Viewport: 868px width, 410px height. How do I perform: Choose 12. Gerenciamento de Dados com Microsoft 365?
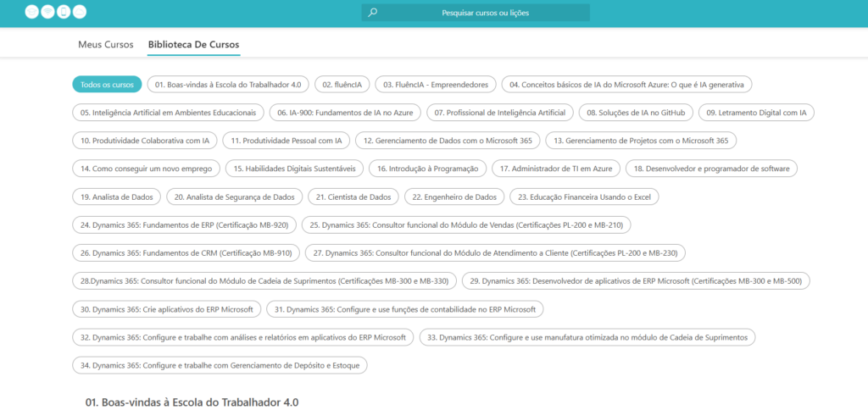[x=448, y=141]
